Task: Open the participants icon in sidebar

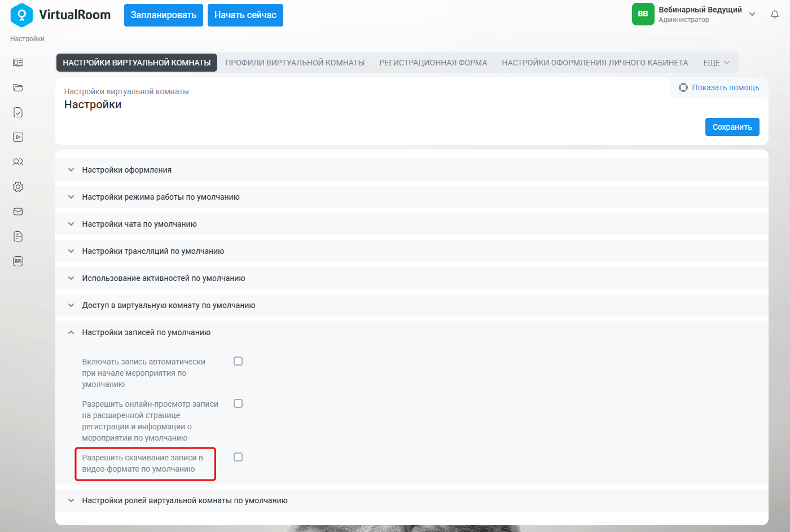Action: click(x=18, y=162)
